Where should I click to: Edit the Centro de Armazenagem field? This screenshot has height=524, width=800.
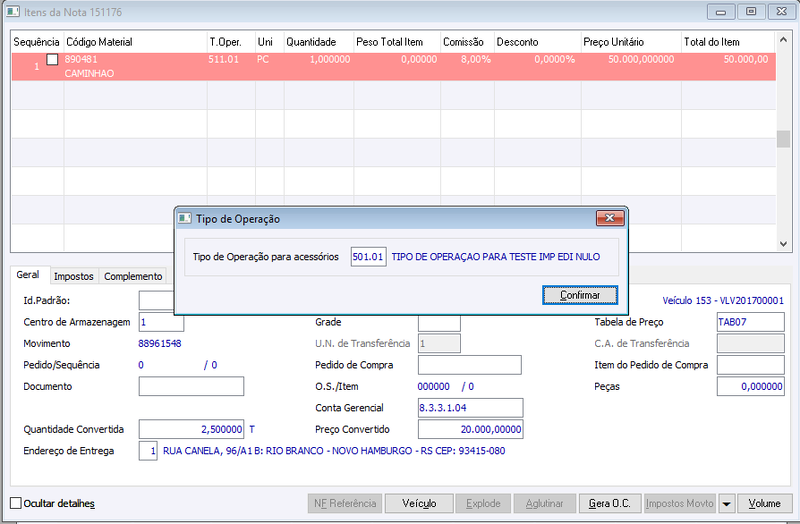tap(161, 322)
